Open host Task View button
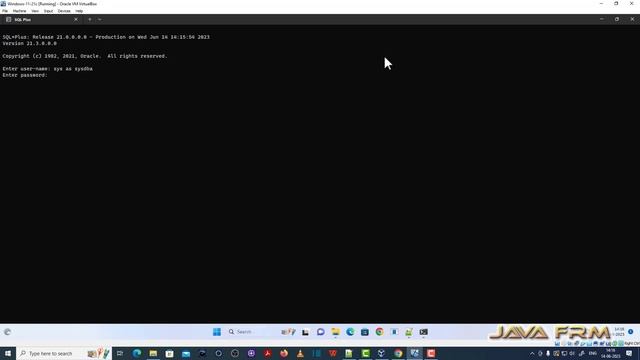This screenshot has height=360, width=640. click(120, 353)
